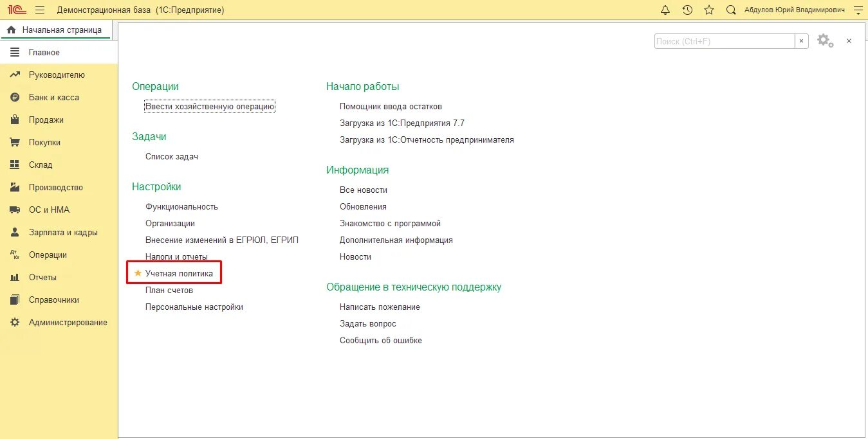The height and width of the screenshot is (439, 868).
Task: Close the menu panel with x
Action: pos(849,41)
